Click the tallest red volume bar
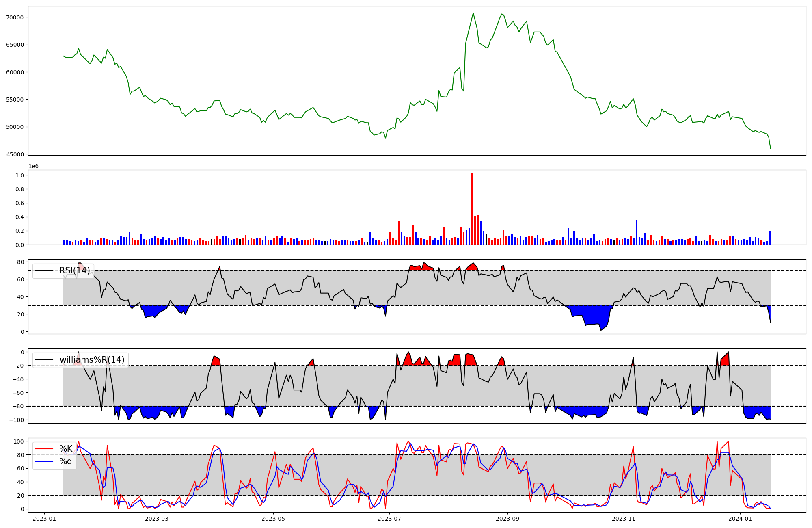The height and width of the screenshot is (528, 812). (x=472, y=209)
